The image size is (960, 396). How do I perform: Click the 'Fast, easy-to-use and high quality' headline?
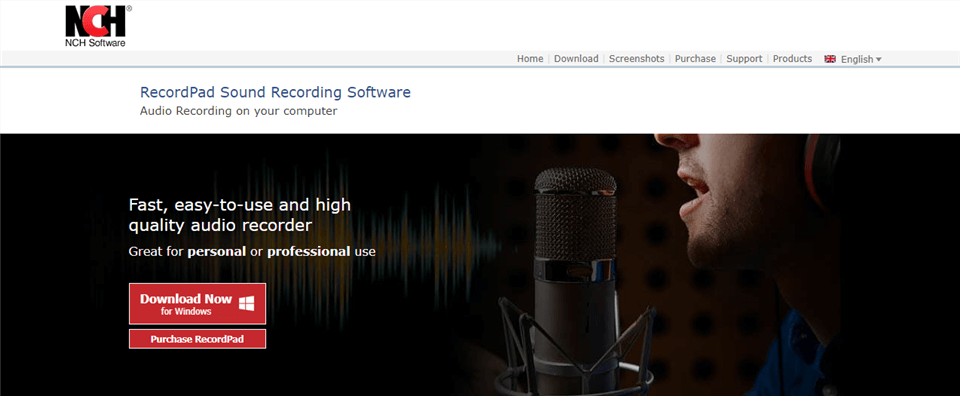pyautogui.click(x=240, y=214)
